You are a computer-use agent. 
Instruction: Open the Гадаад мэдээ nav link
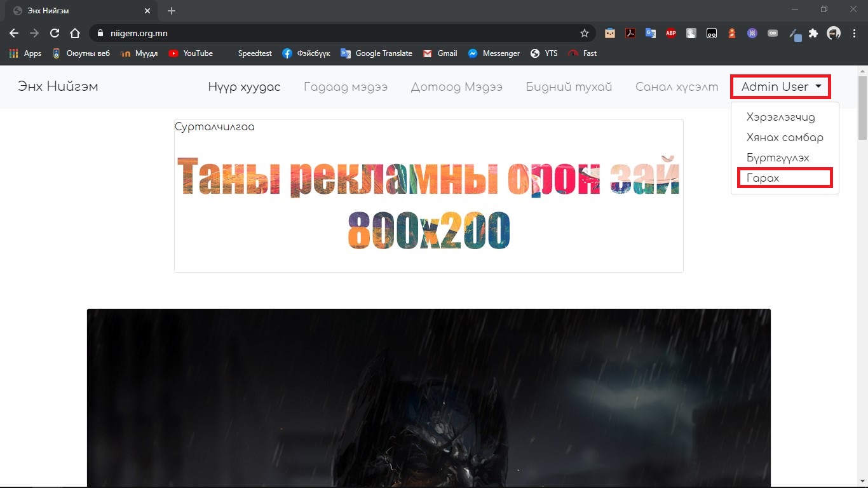coord(345,86)
